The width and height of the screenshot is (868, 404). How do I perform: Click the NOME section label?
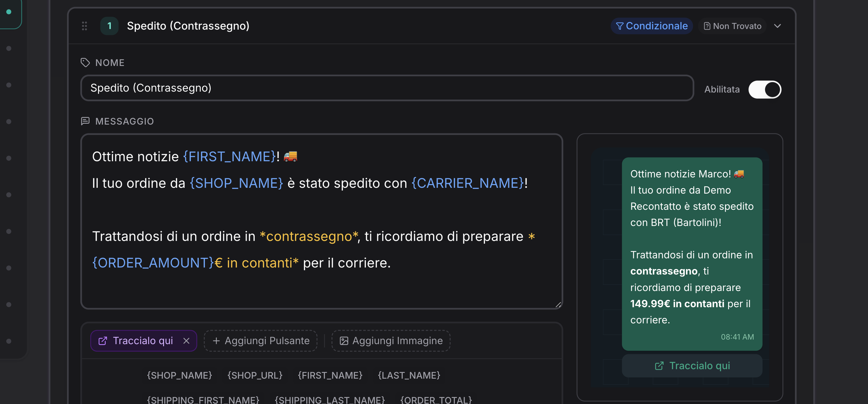pos(110,63)
